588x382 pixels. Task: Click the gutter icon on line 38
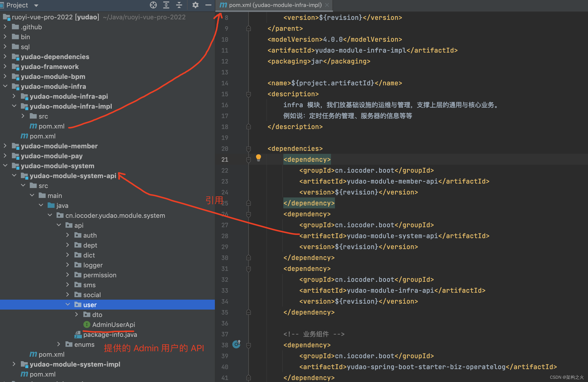[236, 344]
